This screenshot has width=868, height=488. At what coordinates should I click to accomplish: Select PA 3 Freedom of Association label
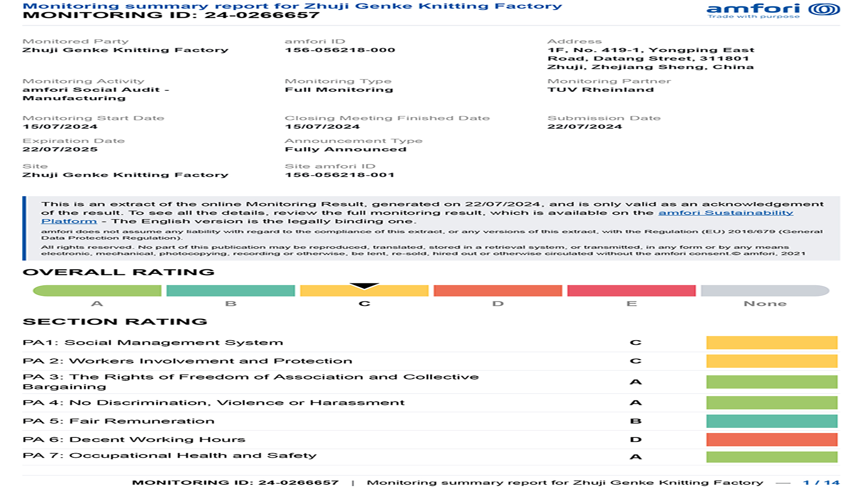click(x=250, y=382)
